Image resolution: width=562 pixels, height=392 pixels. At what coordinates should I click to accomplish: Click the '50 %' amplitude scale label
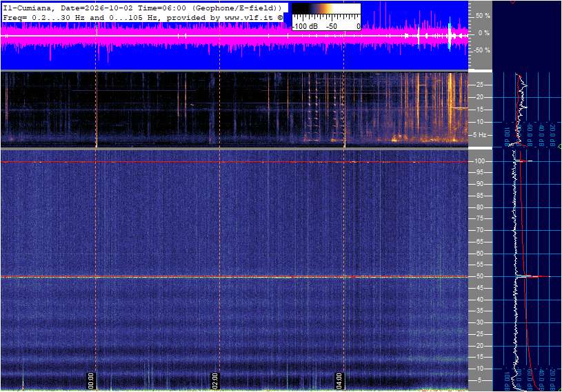pos(483,16)
